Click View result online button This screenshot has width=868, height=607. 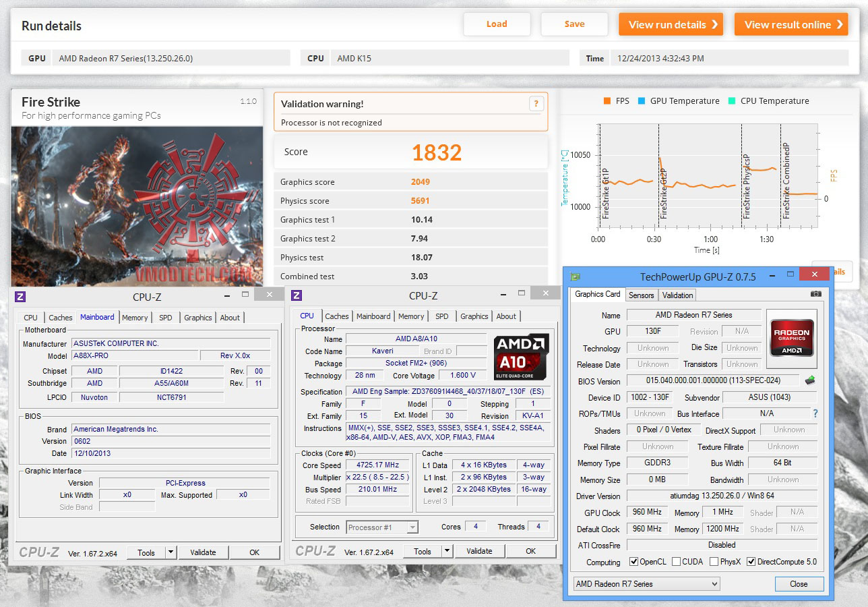(791, 24)
